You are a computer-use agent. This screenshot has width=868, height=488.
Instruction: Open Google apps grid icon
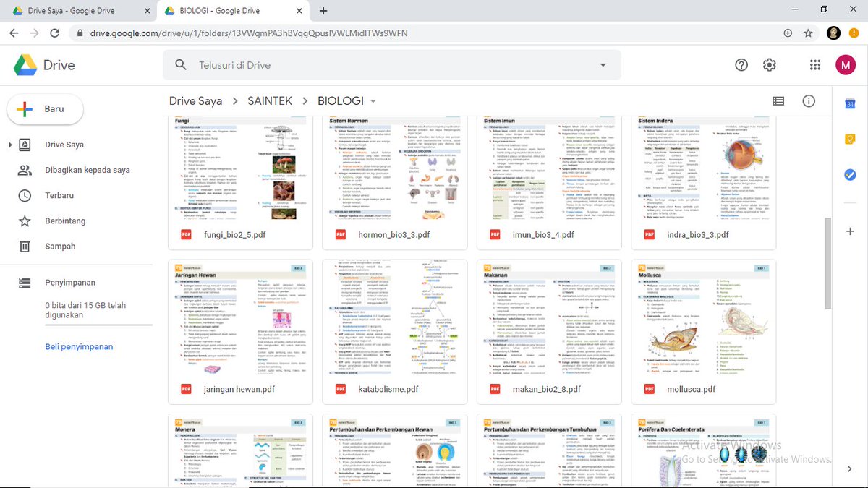(x=815, y=65)
